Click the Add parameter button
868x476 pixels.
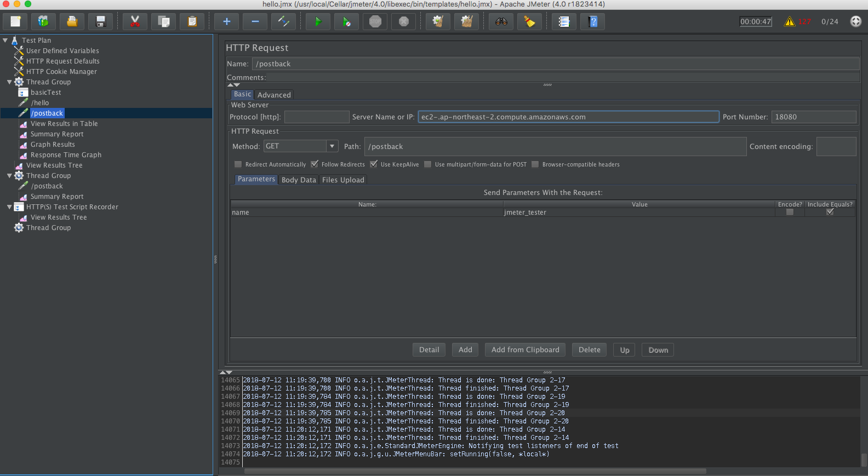click(465, 350)
